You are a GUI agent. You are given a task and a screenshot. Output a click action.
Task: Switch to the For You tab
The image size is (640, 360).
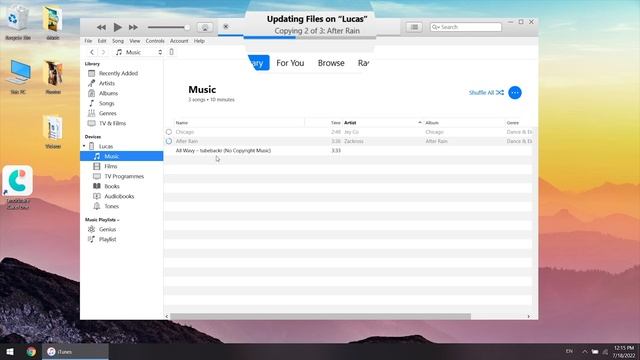click(290, 63)
